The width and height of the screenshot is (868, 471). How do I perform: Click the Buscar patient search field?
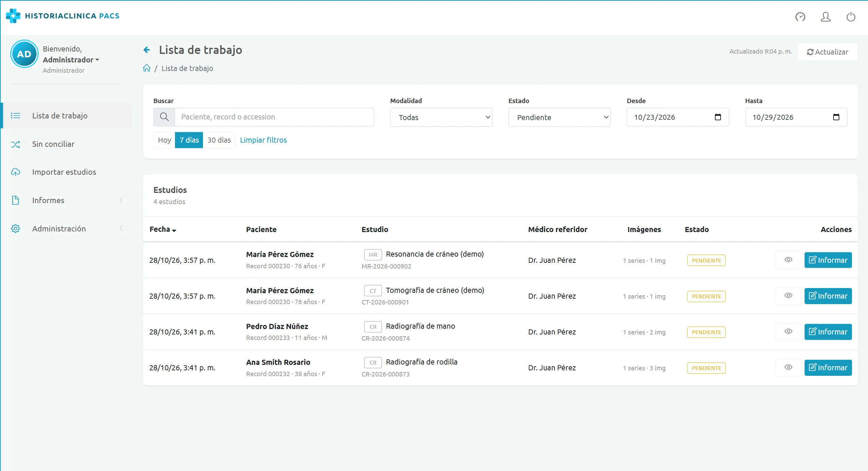[274, 117]
